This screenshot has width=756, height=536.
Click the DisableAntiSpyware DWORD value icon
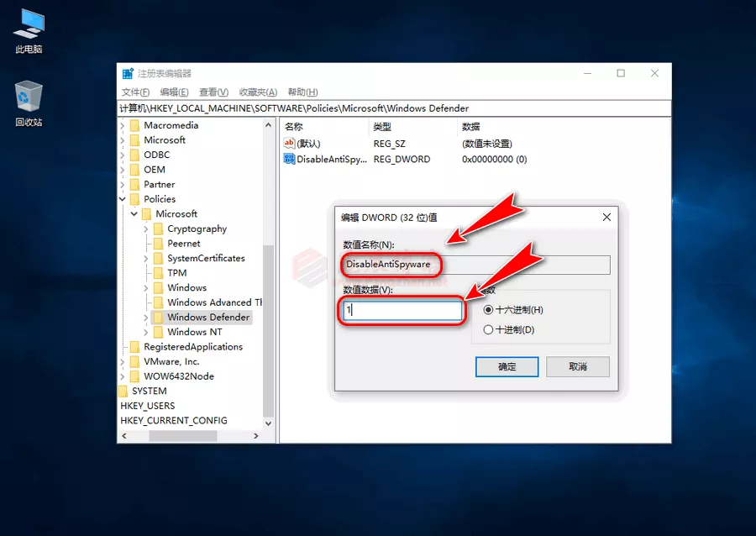coord(290,159)
